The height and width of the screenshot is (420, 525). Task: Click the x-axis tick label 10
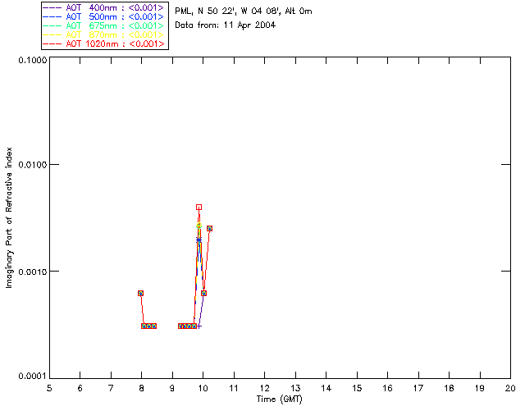point(203,388)
